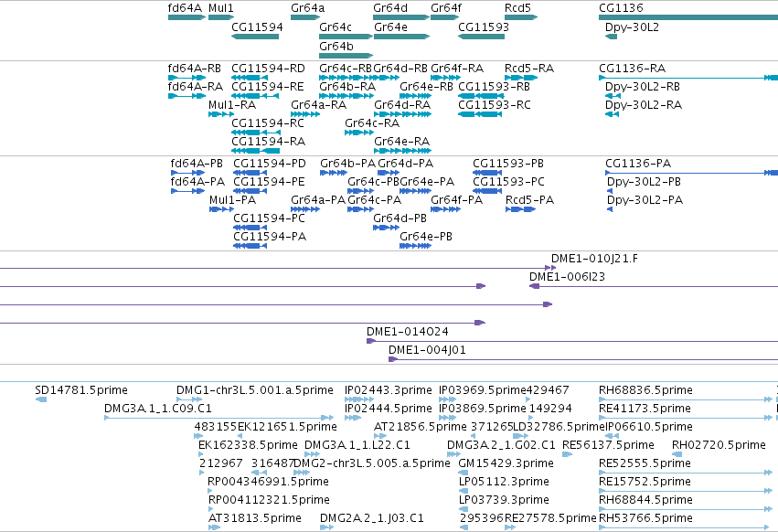This screenshot has width=778, height=532.
Task: Click the Gr64c gene feature
Action: point(346,37)
